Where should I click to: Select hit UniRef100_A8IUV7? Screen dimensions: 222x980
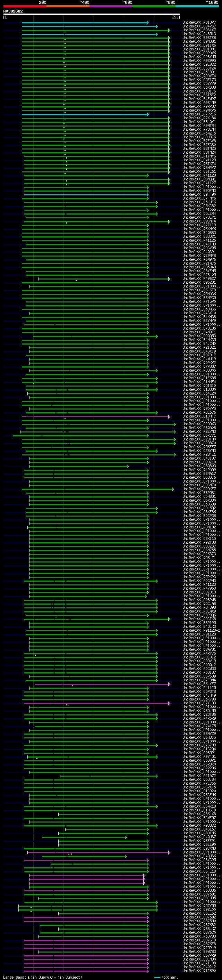tap(199, 23)
